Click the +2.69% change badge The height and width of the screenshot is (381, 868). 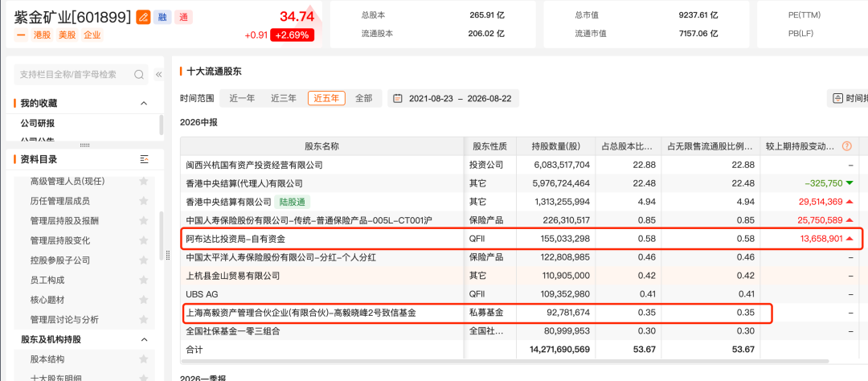click(x=293, y=35)
